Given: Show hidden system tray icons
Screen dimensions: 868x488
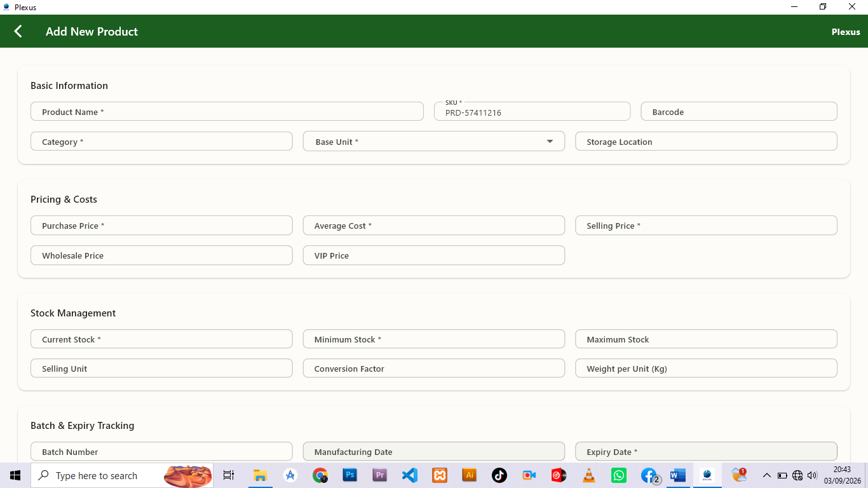Looking at the screenshot, I should coord(767,475).
